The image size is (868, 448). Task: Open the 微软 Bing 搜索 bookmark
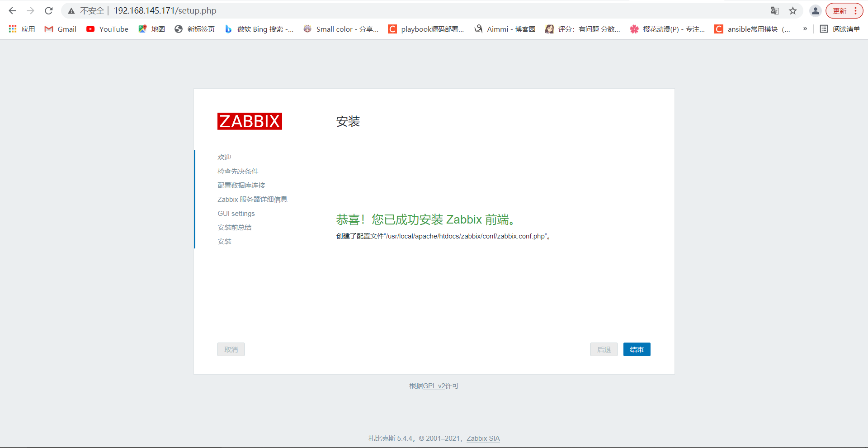click(259, 29)
